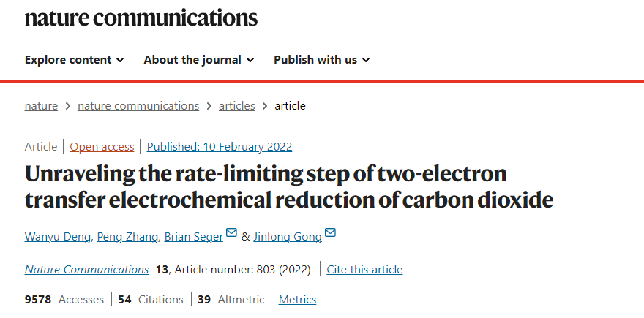Open author Wanyu Deng's details
This screenshot has width=644, height=318.
[x=58, y=237]
